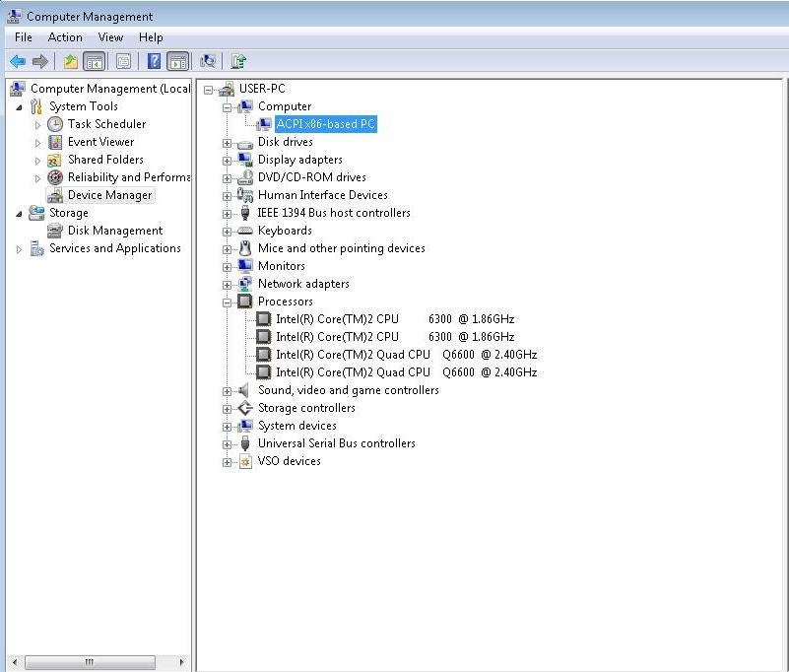Screen dimensions: 789x672
Task: Open the View menu
Action: pyautogui.click(x=110, y=37)
